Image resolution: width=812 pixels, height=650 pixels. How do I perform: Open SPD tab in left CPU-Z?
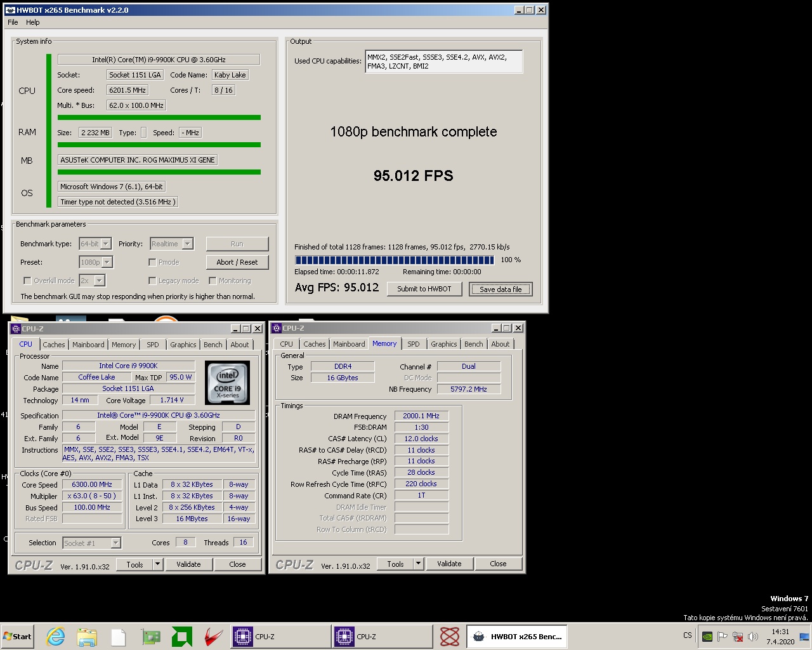click(x=153, y=345)
